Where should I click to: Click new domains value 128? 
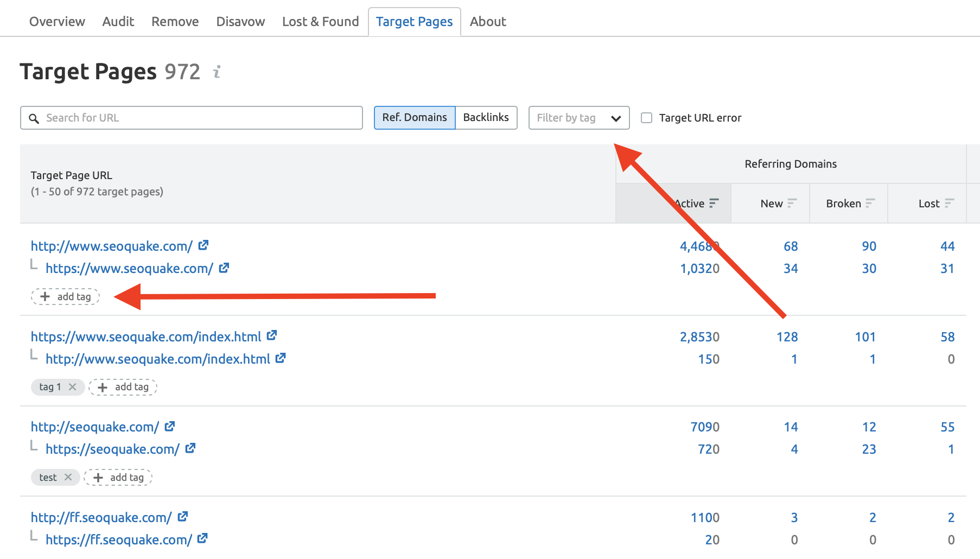tap(787, 337)
